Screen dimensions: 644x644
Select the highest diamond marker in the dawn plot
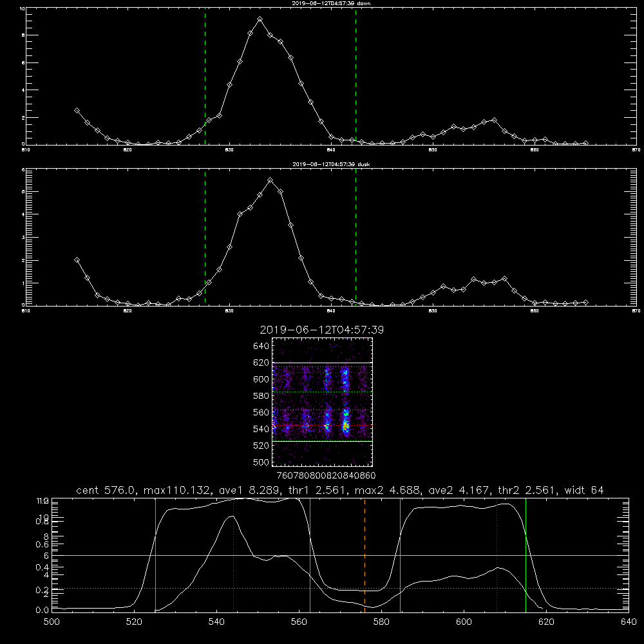(x=260, y=19)
